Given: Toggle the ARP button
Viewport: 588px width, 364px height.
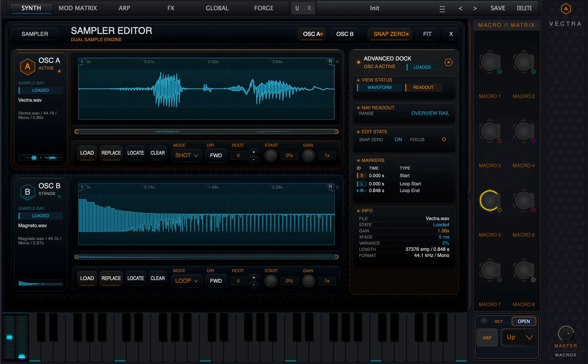Looking at the screenshot, I should click(487, 338).
